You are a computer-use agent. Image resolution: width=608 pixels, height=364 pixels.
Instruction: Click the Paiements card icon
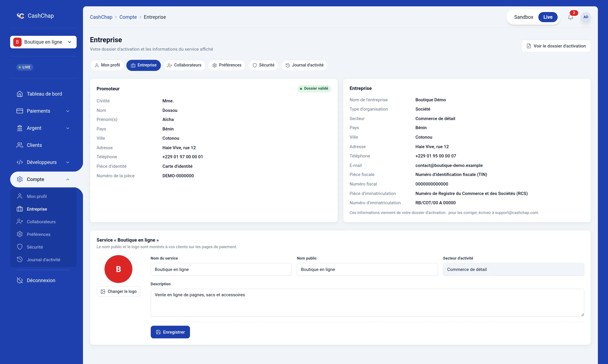(20, 111)
